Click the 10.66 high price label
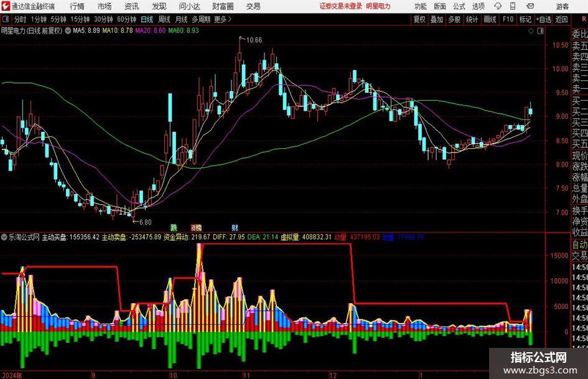Screen dimensions: 588x379 tap(254, 40)
